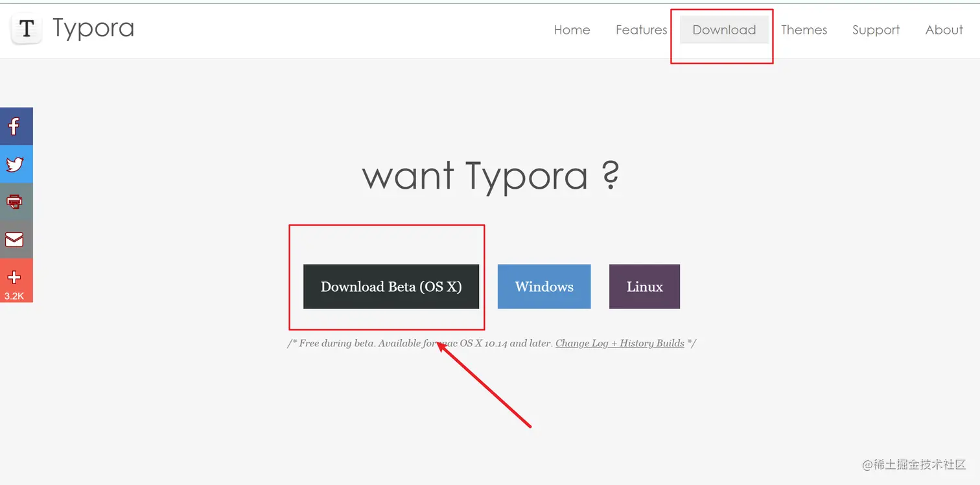Screen dimensions: 980x485
Task: Open the Themes nav item
Action: (x=804, y=30)
